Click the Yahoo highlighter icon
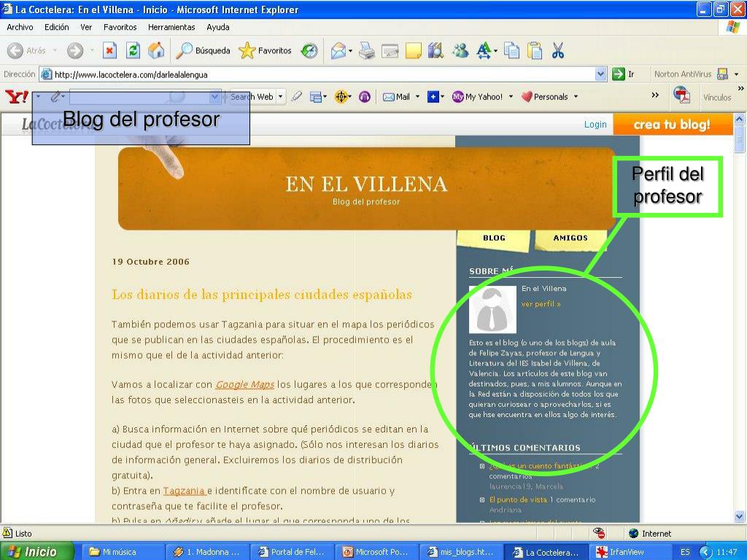 [297, 97]
